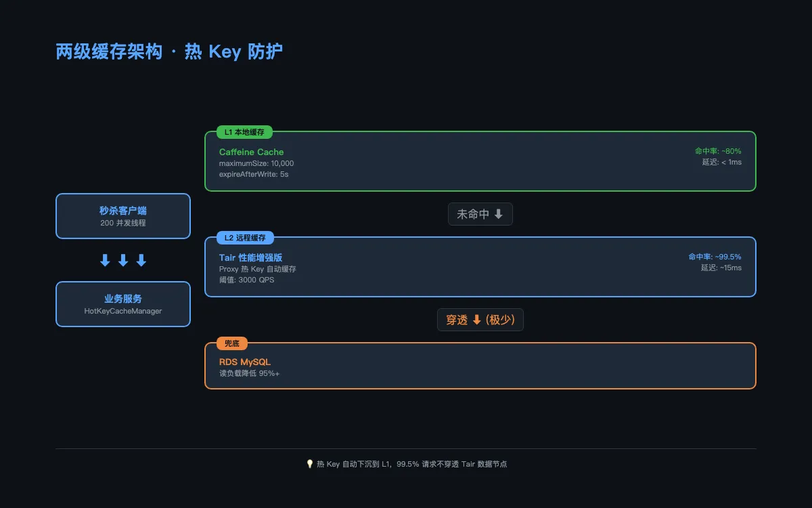Select the blue L2 远程缓存 badge
The height and width of the screenshot is (508, 812).
(245, 238)
